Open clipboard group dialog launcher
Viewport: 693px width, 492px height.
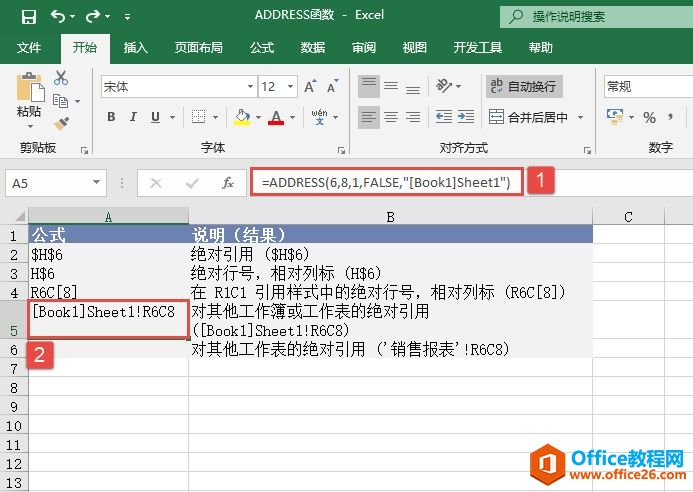tap(84, 151)
